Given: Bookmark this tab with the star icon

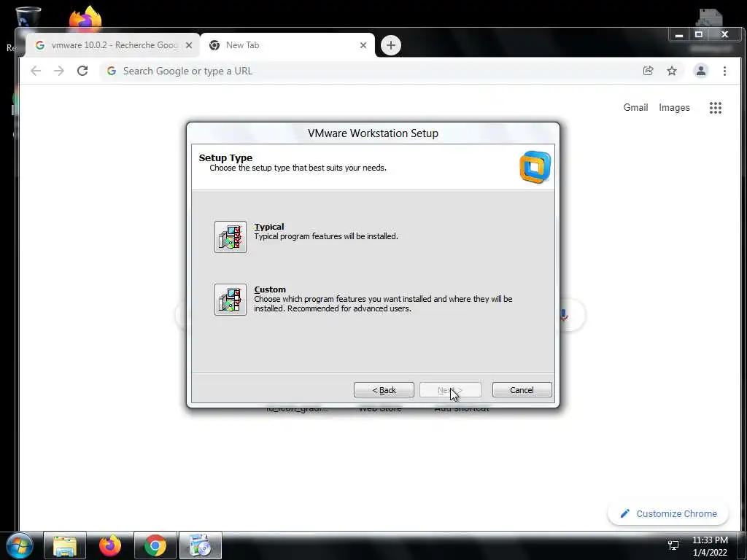Looking at the screenshot, I should 672,71.
